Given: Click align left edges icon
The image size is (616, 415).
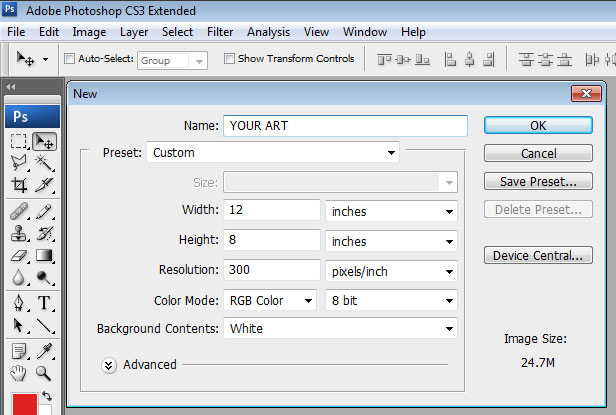Looking at the screenshot, I should pos(450,60).
